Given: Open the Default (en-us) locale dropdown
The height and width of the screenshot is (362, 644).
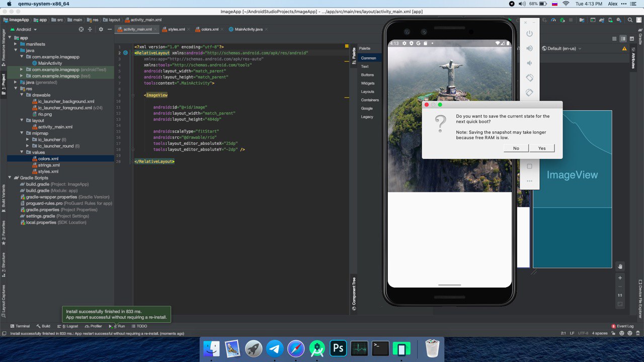Looking at the screenshot, I should [x=561, y=49].
